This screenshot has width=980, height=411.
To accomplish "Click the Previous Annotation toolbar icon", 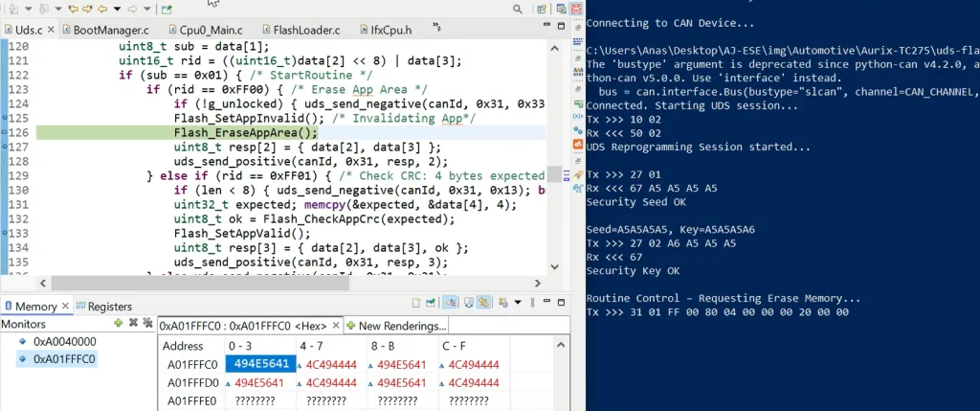I will pyautogui.click(x=44, y=9).
